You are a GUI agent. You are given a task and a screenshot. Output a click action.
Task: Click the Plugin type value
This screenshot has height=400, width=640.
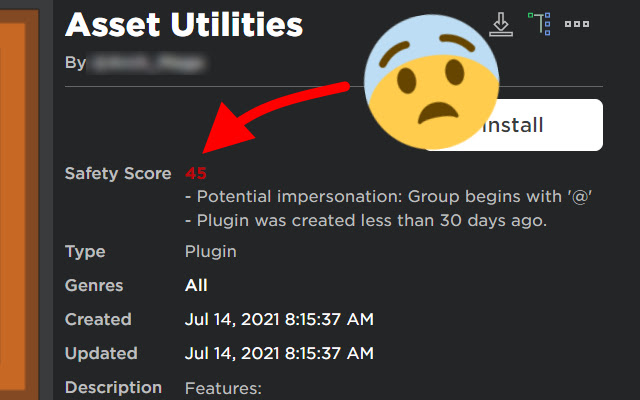point(211,252)
